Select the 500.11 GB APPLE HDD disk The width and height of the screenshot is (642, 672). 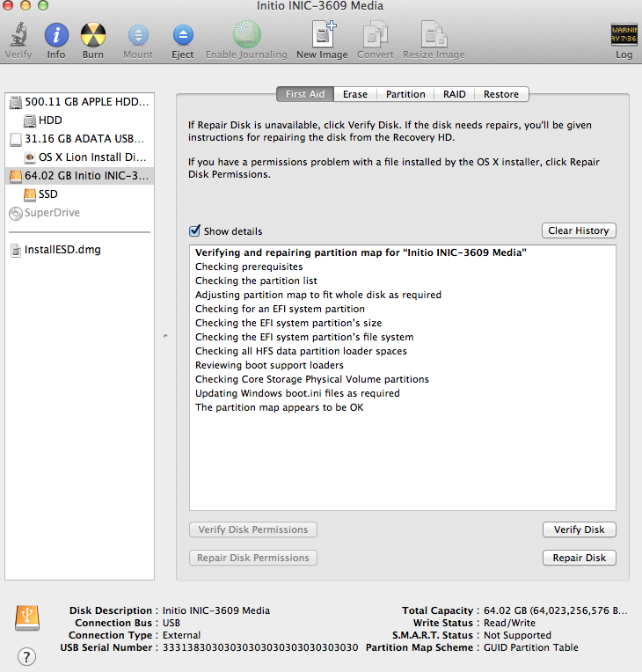point(80,102)
